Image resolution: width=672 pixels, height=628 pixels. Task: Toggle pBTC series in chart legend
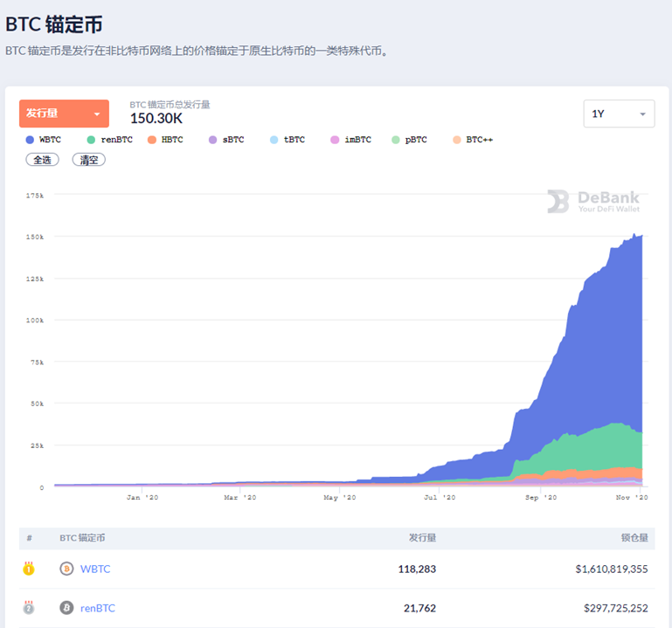[409, 140]
